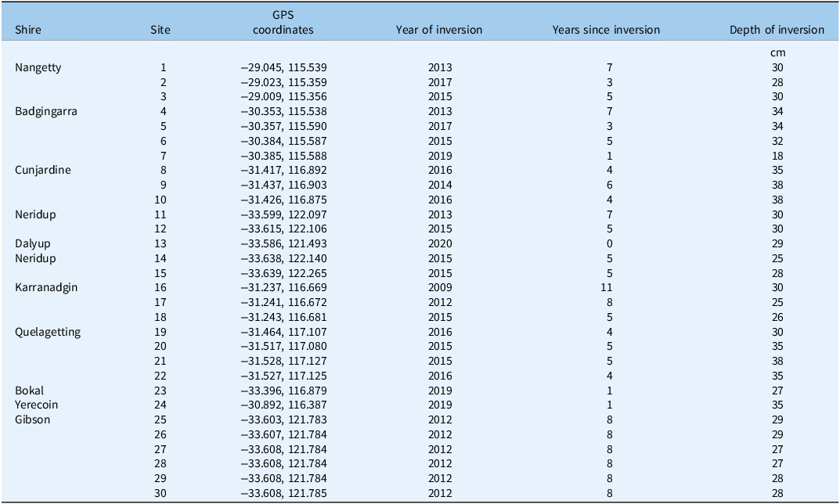840x504 pixels.
Task: Select the Cunjardine shire label
Action: coord(43,171)
